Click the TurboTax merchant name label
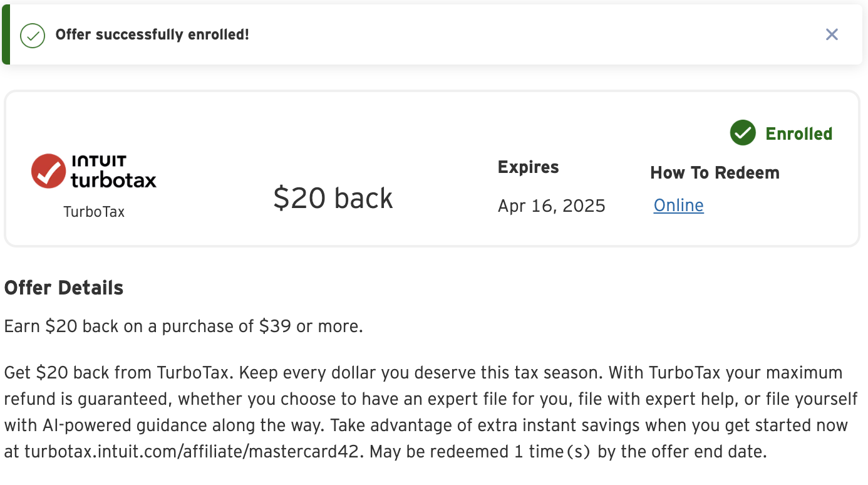Image resolution: width=868 pixels, height=485 pixels. click(x=94, y=211)
